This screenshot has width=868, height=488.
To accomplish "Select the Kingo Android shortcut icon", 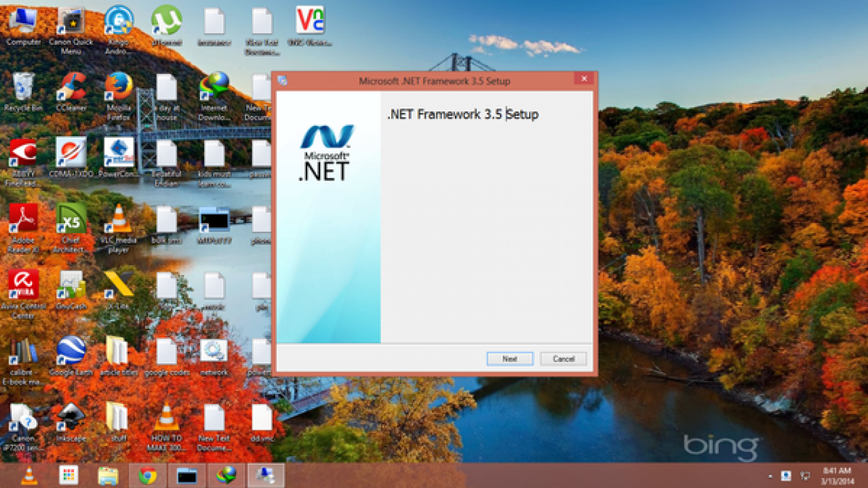I will (119, 31).
